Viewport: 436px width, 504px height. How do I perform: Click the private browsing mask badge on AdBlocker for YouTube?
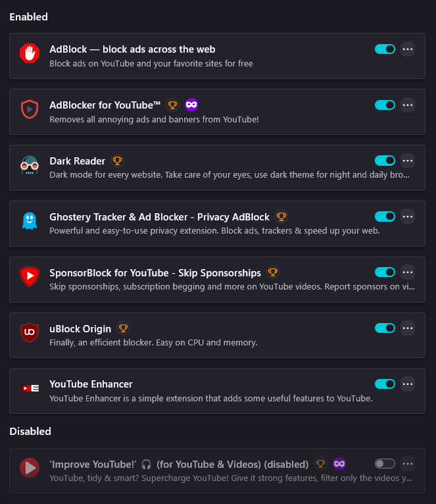point(191,105)
